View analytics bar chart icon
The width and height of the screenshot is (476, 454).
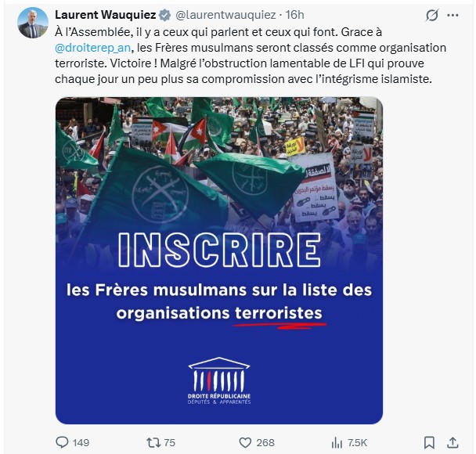coord(337,443)
